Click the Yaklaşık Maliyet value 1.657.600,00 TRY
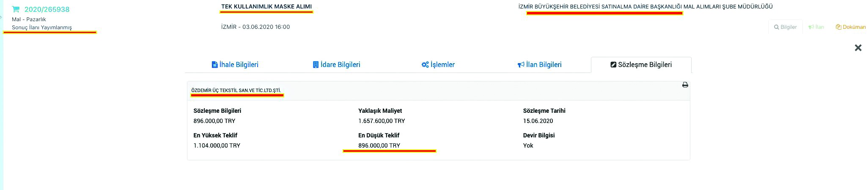868x190 pixels. (x=382, y=121)
